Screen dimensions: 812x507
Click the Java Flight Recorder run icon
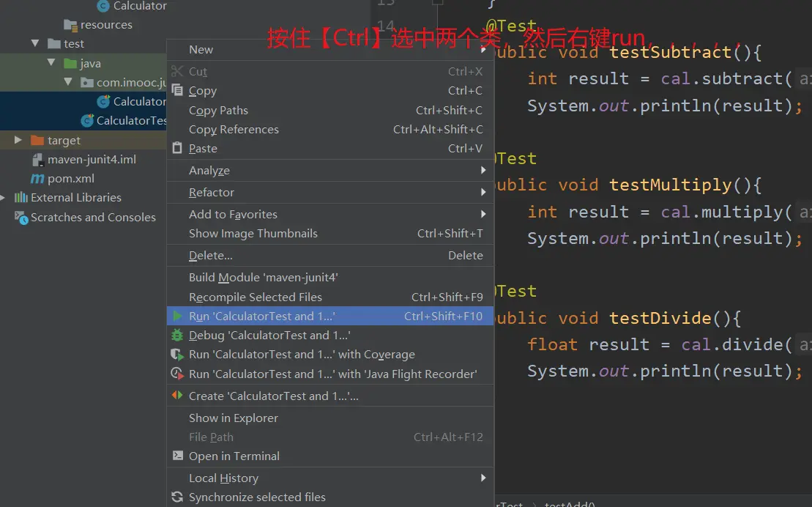pyautogui.click(x=176, y=374)
